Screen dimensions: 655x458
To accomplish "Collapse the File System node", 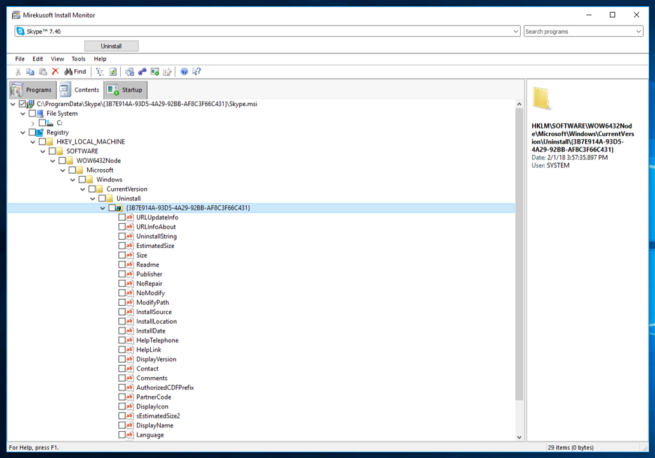I will 23,113.
